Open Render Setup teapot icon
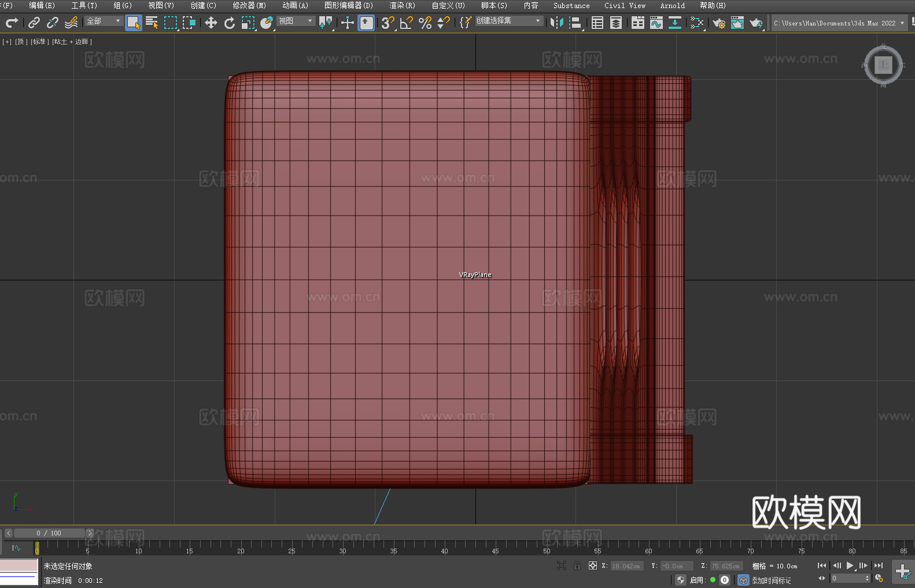Screen dimensions: 915x588 pos(719,23)
